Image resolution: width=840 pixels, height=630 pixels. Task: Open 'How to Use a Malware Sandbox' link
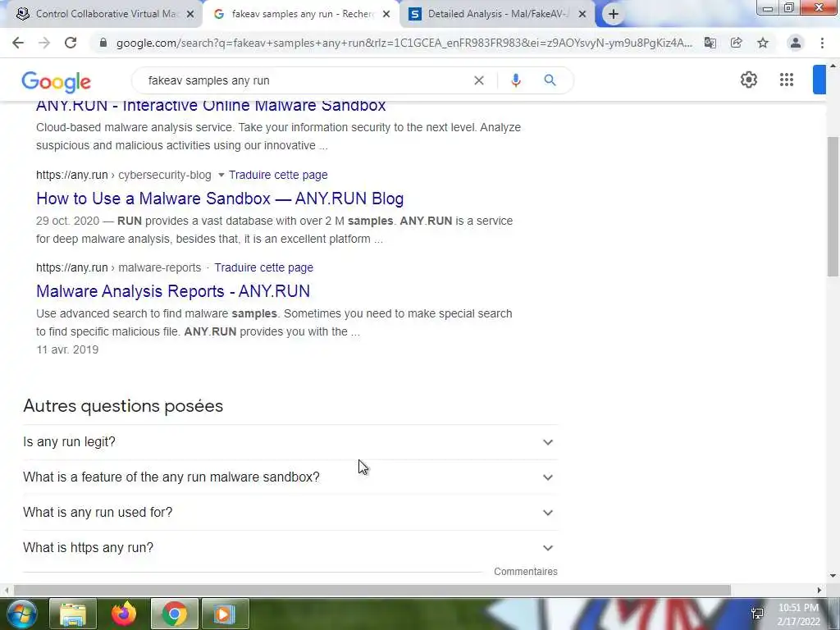click(220, 199)
